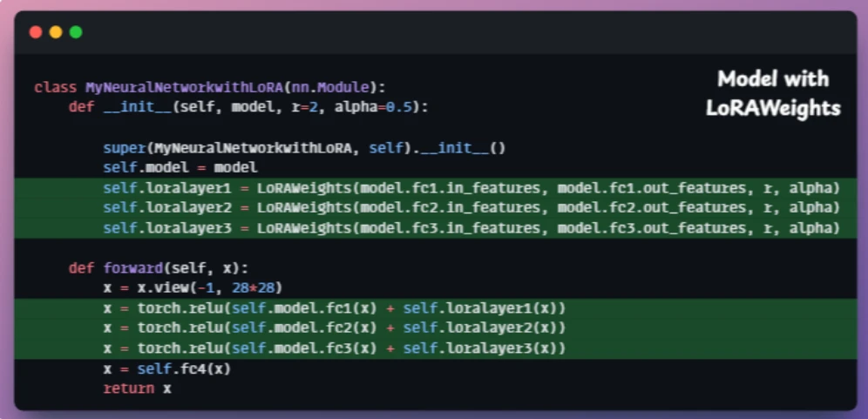The image size is (868, 419).
Task: Select the highlighted self.loralayer1 assignment line
Action: (436, 188)
